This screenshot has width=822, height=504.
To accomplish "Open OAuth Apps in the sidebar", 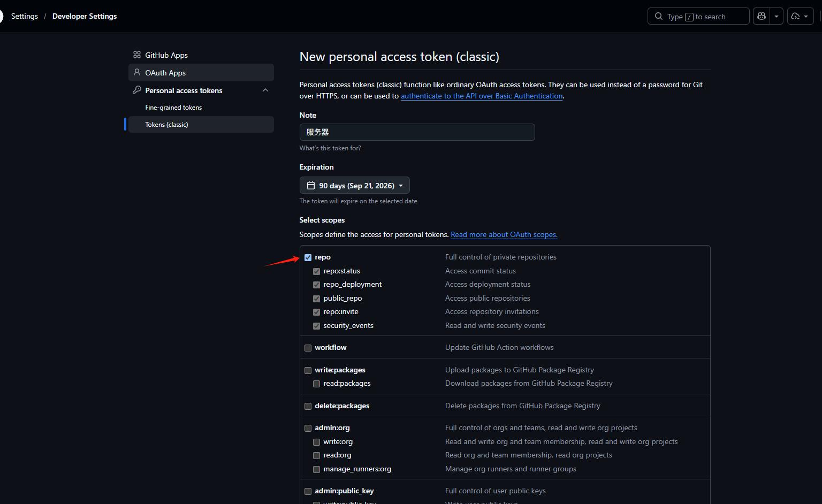I will 201,73.
